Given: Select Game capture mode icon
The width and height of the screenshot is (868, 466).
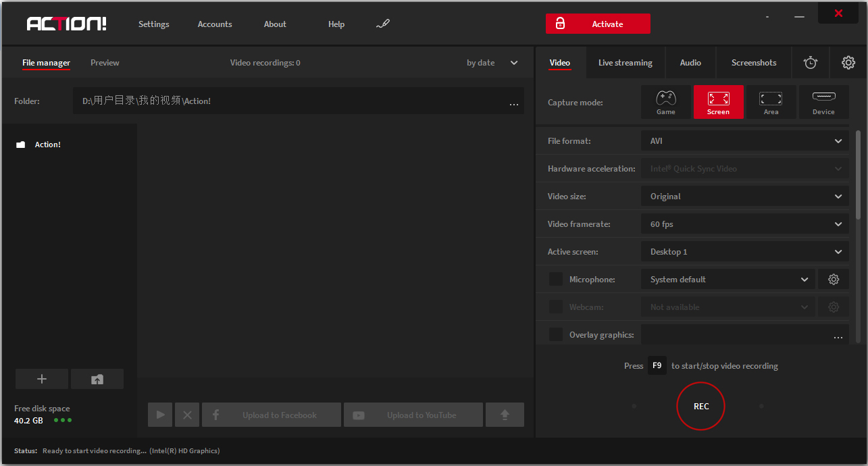Looking at the screenshot, I should click(x=666, y=102).
